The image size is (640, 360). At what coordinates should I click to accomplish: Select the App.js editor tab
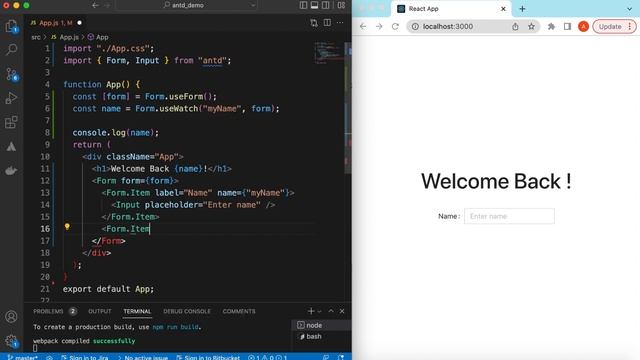(x=56, y=23)
